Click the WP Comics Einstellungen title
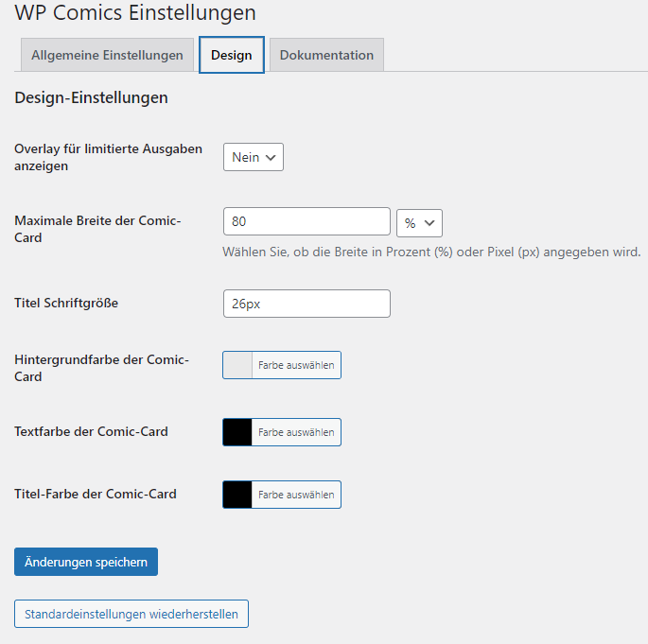 (x=135, y=12)
